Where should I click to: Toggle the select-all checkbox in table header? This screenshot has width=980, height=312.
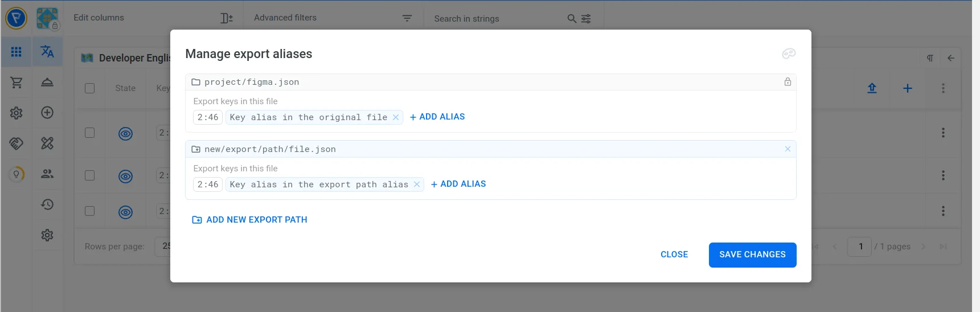point(90,88)
